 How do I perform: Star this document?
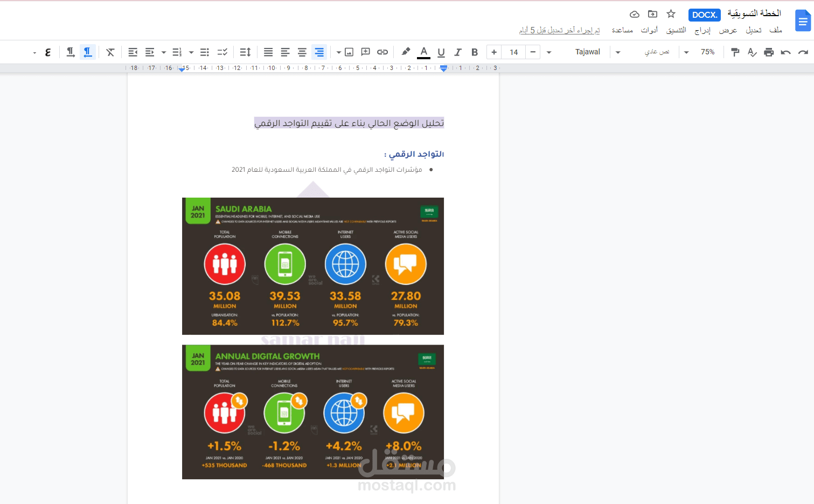[x=671, y=14]
